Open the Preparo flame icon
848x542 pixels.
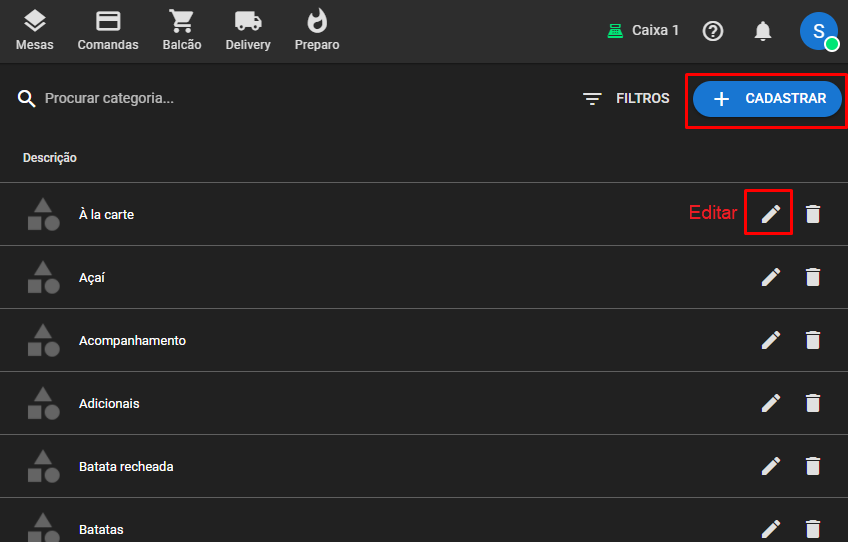click(x=317, y=30)
